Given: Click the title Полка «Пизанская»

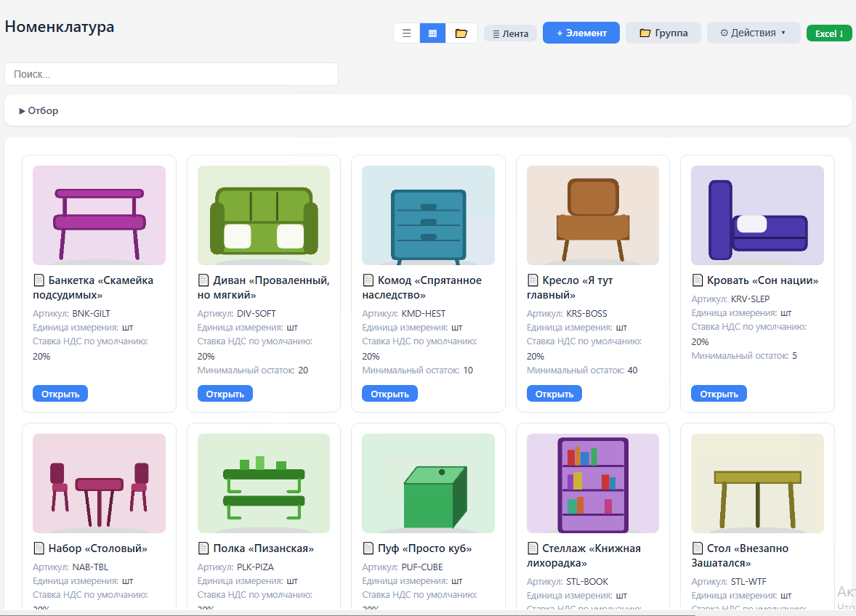Looking at the screenshot, I should pos(264,548).
